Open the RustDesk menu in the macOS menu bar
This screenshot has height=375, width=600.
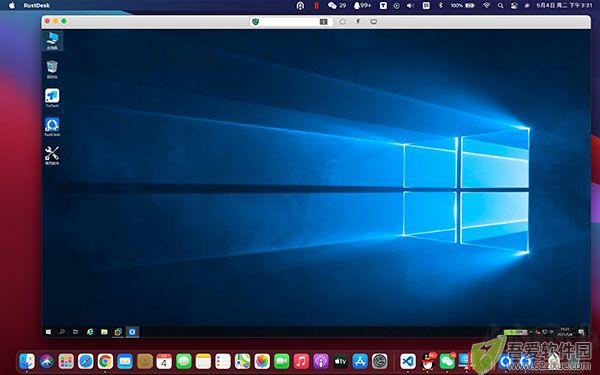click(36, 5)
